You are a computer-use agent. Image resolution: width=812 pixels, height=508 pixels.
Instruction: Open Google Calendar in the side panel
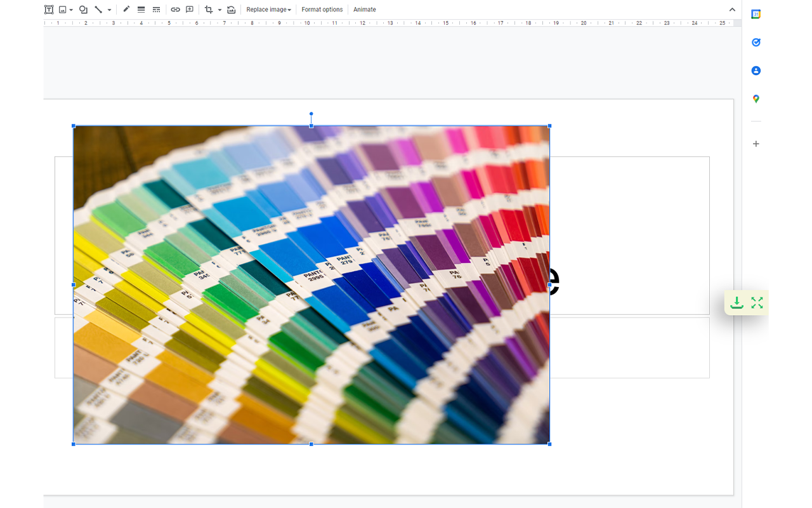click(756, 14)
